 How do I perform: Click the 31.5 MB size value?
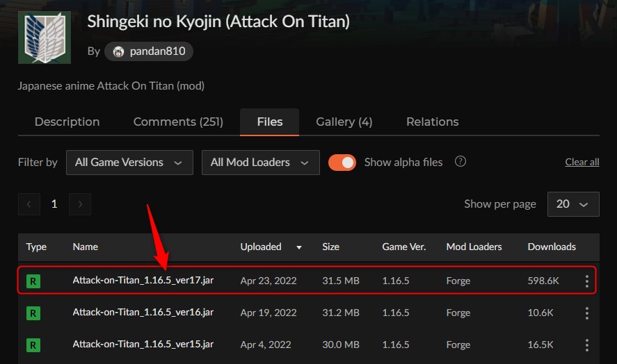click(341, 281)
